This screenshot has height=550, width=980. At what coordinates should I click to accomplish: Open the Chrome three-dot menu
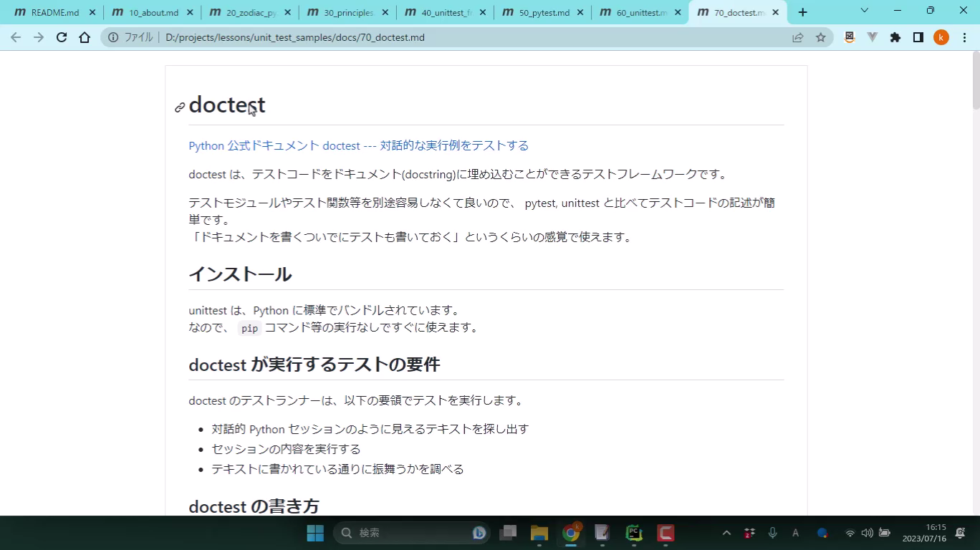tap(964, 37)
